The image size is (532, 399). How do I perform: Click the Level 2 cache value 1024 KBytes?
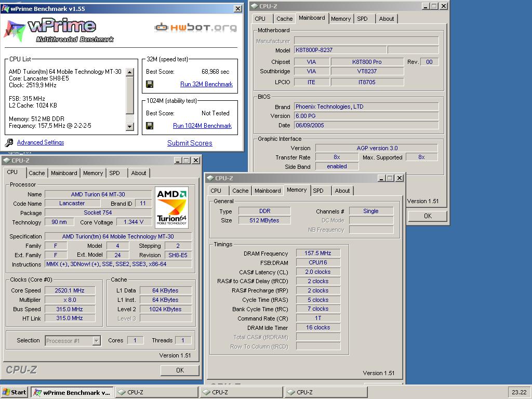click(166, 309)
